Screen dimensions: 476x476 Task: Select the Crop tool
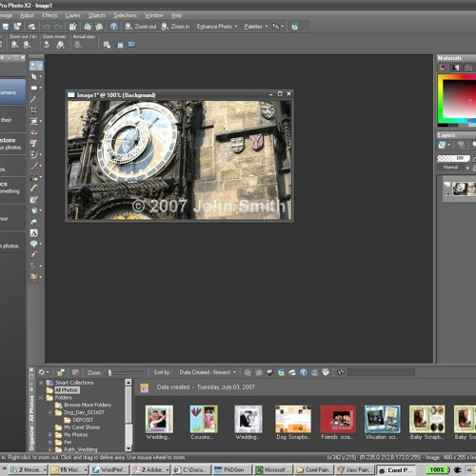34,110
